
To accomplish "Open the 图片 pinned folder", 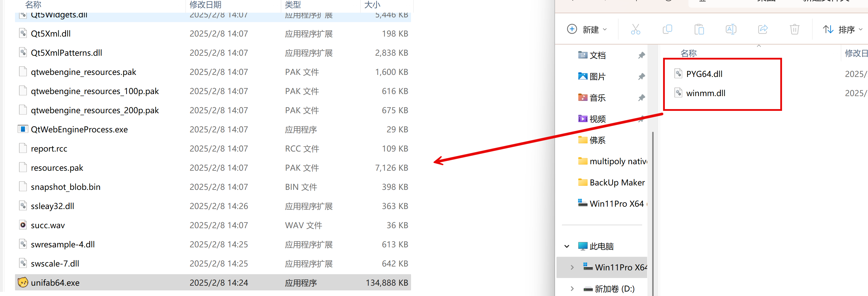I will (597, 76).
